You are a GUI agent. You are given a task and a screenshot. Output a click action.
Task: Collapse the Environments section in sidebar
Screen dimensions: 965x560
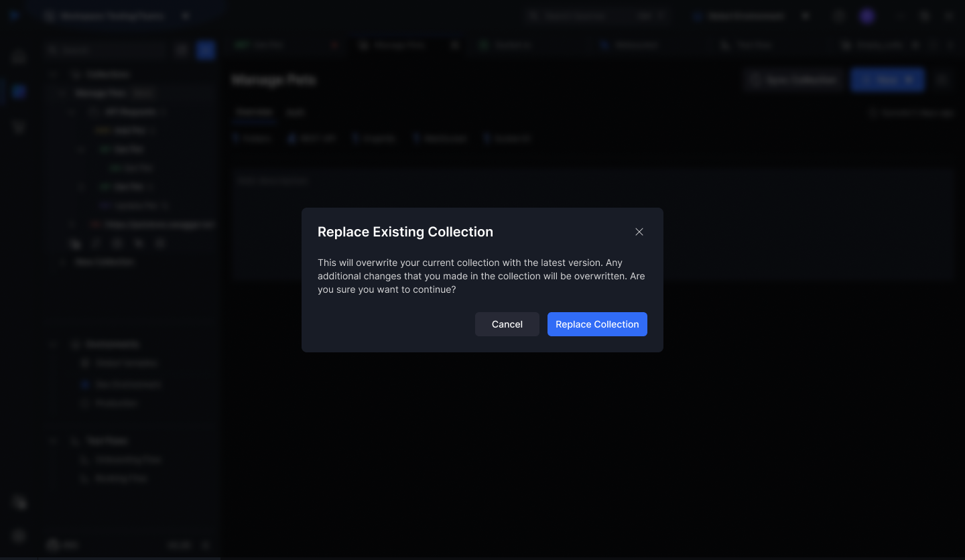pyautogui.click(x=54, y=344)
